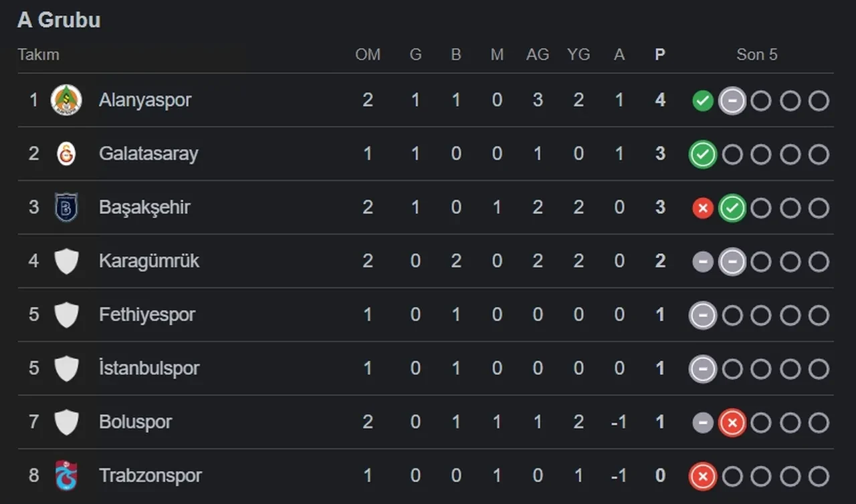Open the Galatasaray team name link
This screenshot has width=856, height=504.
(148, 154)
